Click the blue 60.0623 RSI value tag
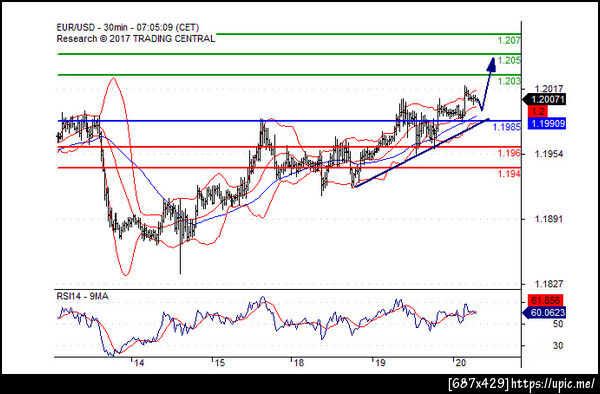Screen dimensions: 600x394 (x=544, y=313)
